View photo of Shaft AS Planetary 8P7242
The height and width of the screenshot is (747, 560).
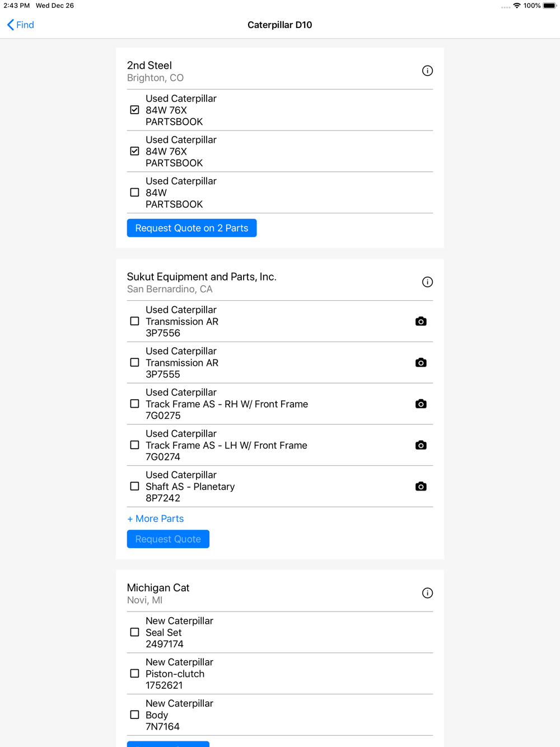click(421, 487)
